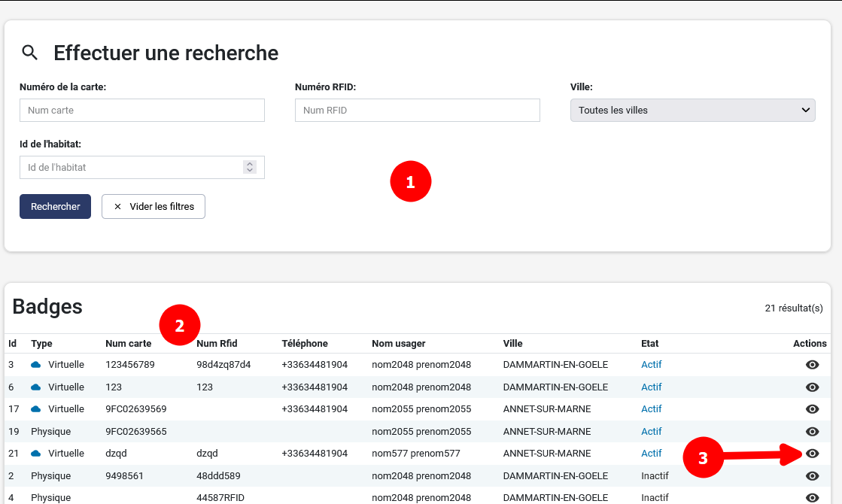
Task: Click the Id de l'habitat spinner arrows
Action: pos(250,168)
